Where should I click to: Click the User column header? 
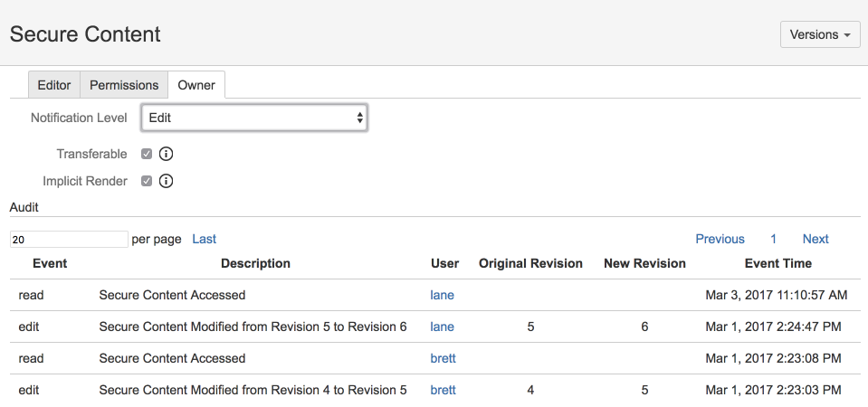click(x=445, y=263)
